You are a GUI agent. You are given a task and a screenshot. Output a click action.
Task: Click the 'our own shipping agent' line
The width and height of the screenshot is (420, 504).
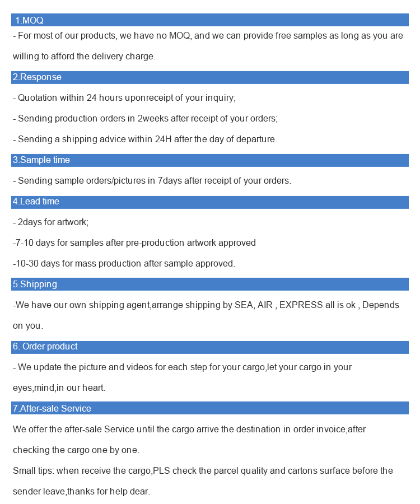pyautogui.click(x=206, y=305)
